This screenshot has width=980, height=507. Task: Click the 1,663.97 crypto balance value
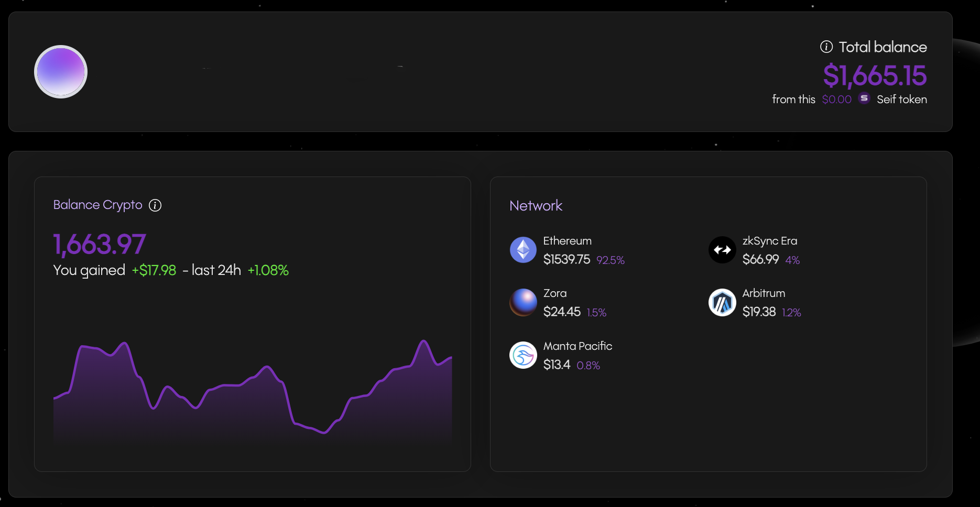point(100,245)
